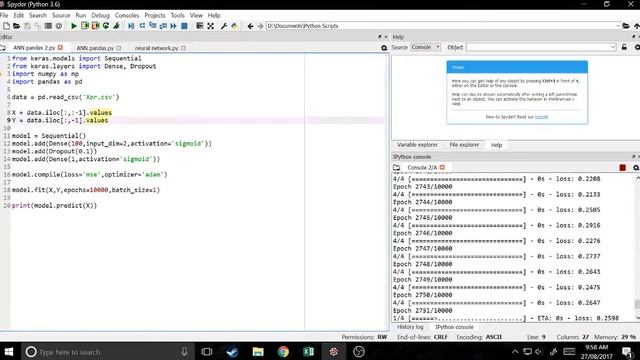The image size is (640, 360).
Task: Run current cell toolbar icon
Action: coord(85,26)
